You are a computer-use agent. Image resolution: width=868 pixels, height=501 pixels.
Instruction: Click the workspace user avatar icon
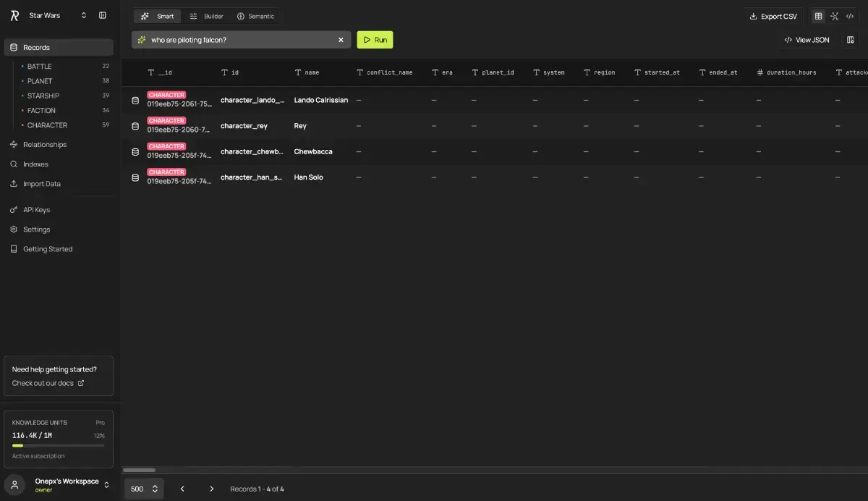tap(14, 485)
